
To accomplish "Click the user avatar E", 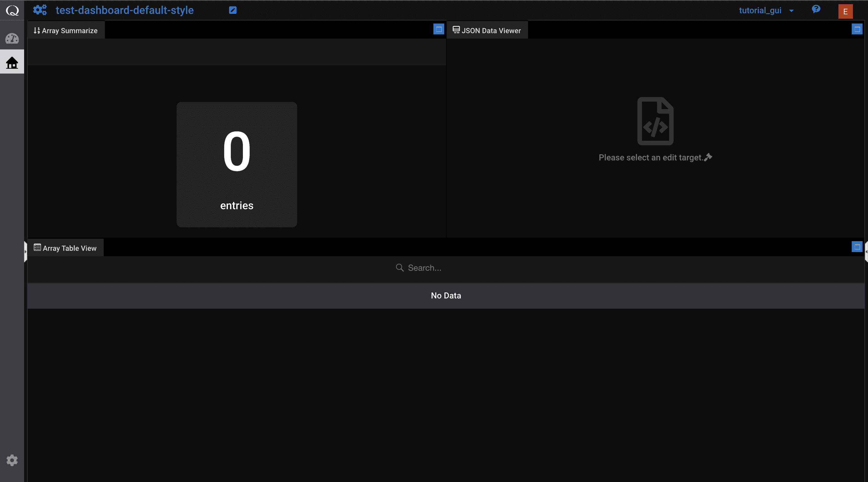I will [x=845, y=11].
